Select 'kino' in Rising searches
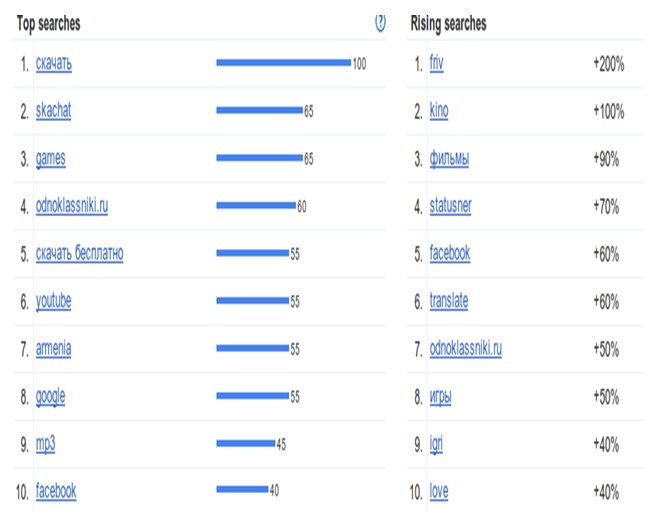The image size is (665, 527). (x=439, y=111)
